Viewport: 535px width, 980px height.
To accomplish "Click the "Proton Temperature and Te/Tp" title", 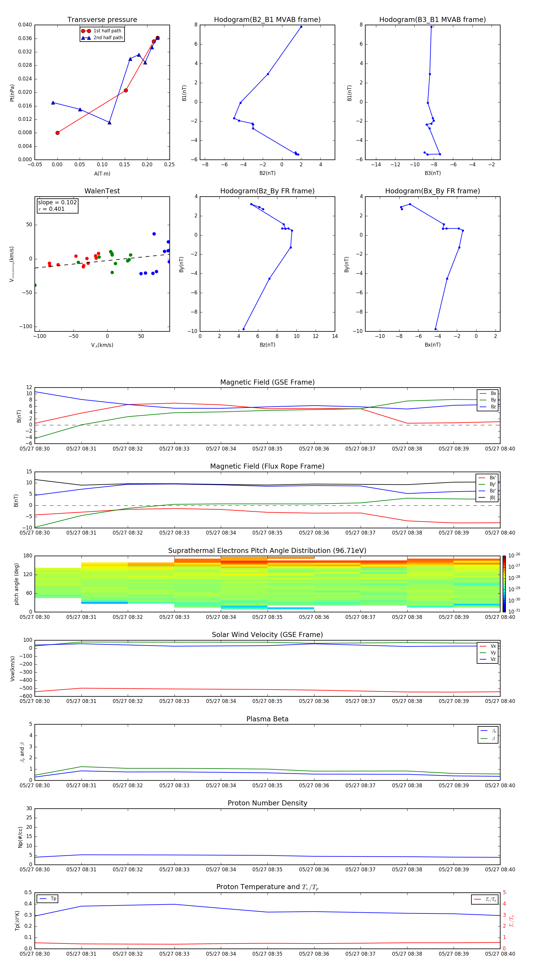I will pos(267,887).
